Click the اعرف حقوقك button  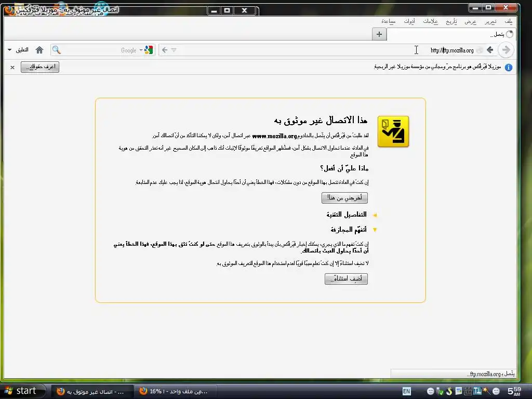[40, 67]
